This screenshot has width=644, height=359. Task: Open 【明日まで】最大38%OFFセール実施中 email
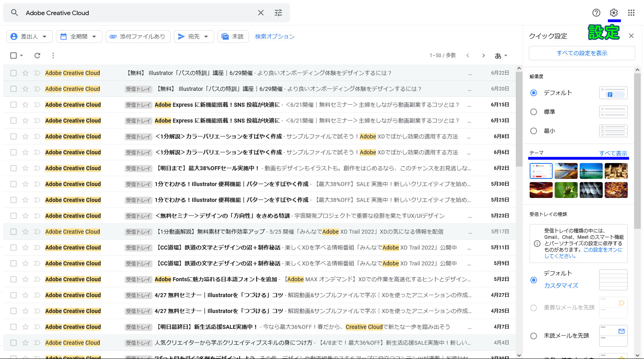pyautogui.click(x=260, y=168)
